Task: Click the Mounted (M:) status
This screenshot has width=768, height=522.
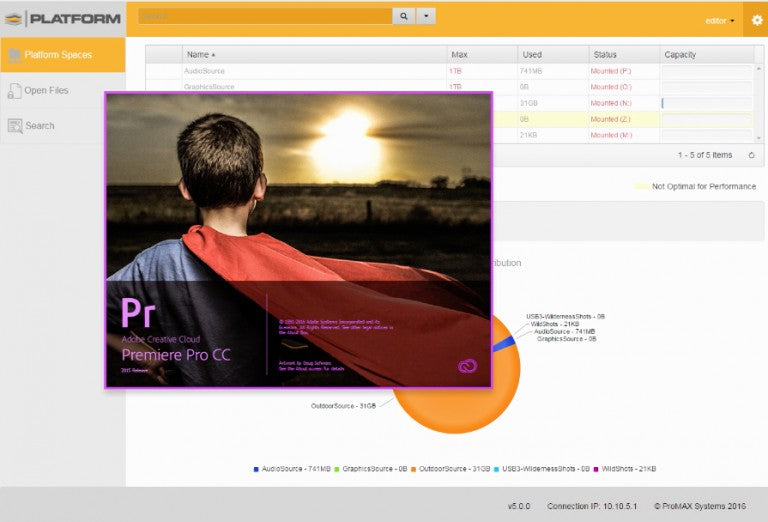Action: (611, 135)
